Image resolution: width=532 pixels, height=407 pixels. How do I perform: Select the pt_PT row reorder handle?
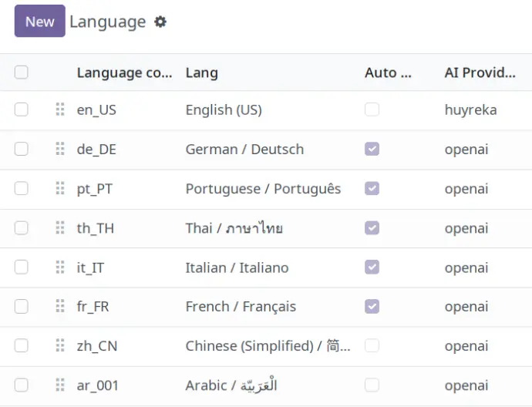(60, 188)
